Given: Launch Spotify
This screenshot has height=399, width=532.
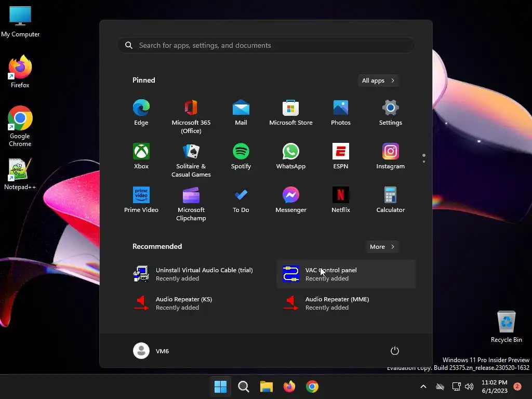Looking at the screenshot, I should [x=241, y=156].
